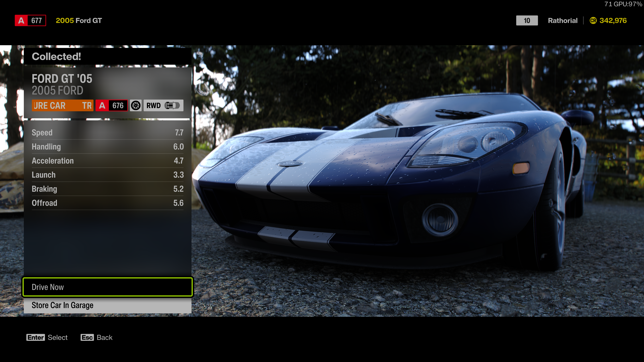This screenshot has height=362, width=644.
Task: Click the Enter Select key prompt
Action: pyautogui.click(x=47, y=338)
